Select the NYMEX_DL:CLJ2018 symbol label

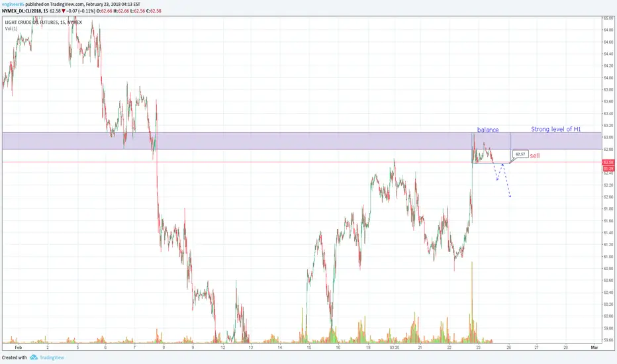point(22,11)
